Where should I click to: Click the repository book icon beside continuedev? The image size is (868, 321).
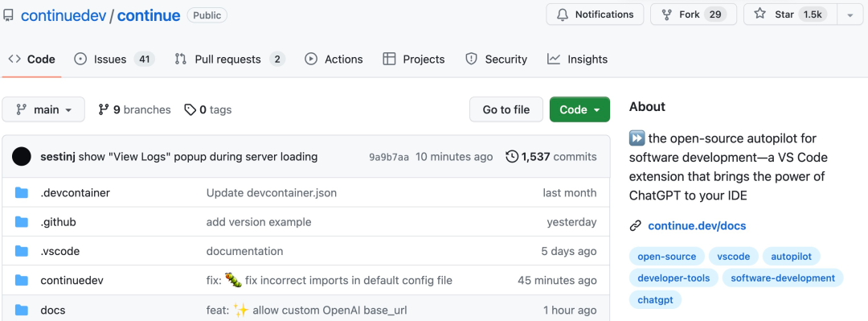(9, 15)
